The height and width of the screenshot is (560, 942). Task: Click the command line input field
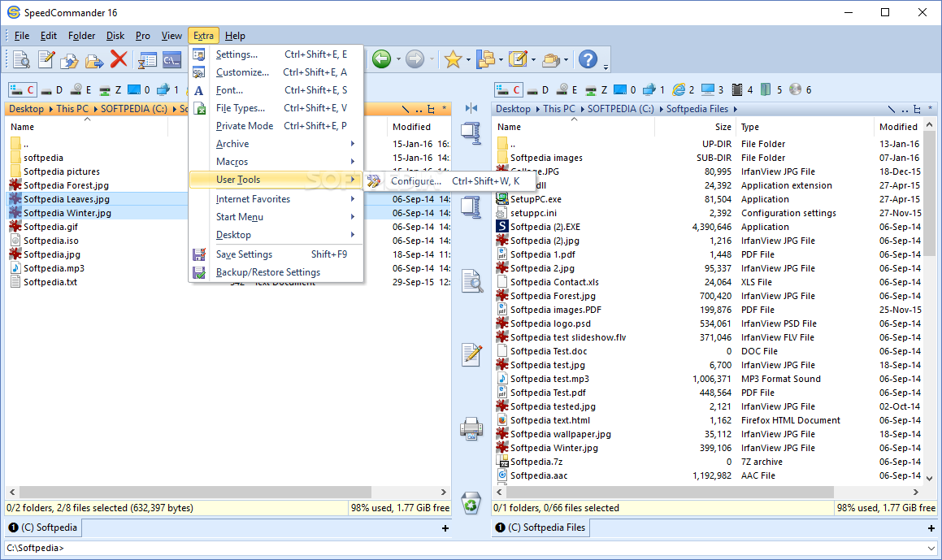pyautogui.click(x=465, y=548)
